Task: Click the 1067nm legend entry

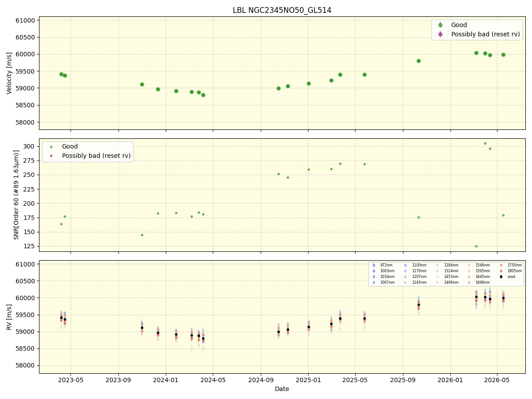Action: tap(387, 282)
